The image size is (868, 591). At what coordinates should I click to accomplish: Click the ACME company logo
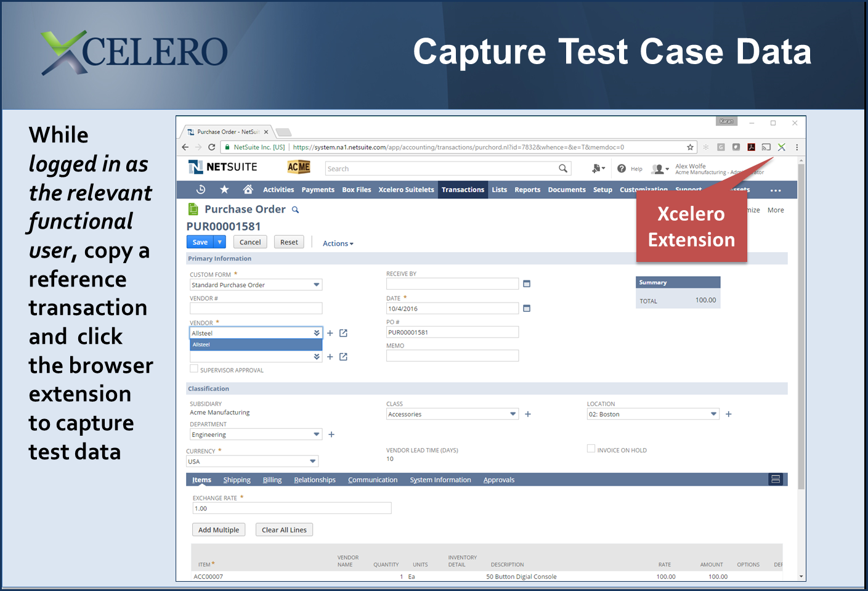click(299, 167)
